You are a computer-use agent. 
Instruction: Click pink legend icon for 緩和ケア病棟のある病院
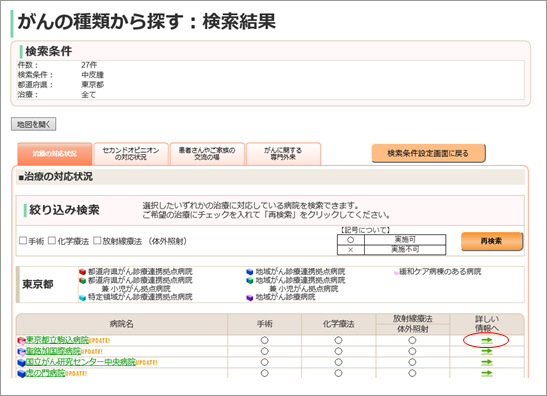tap(396, 273)
